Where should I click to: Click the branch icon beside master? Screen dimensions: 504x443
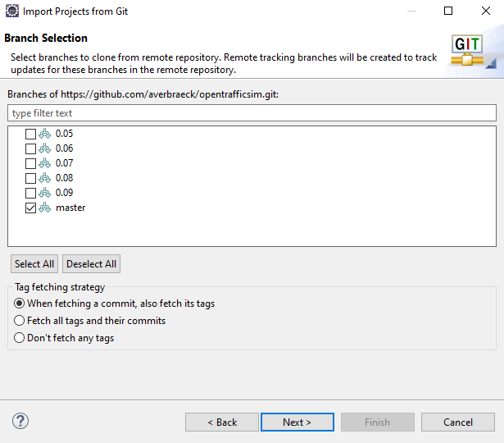coord(45,208)
